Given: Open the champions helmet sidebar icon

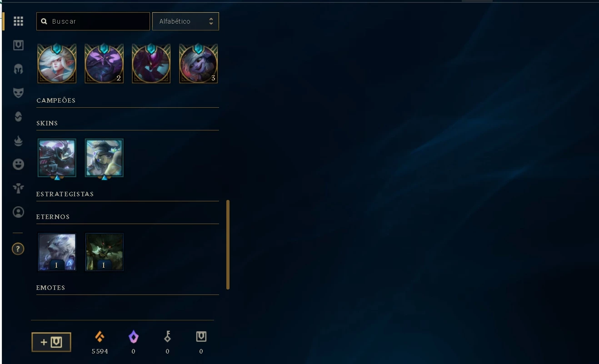Looking at the screenshot, I should point(18,69).
